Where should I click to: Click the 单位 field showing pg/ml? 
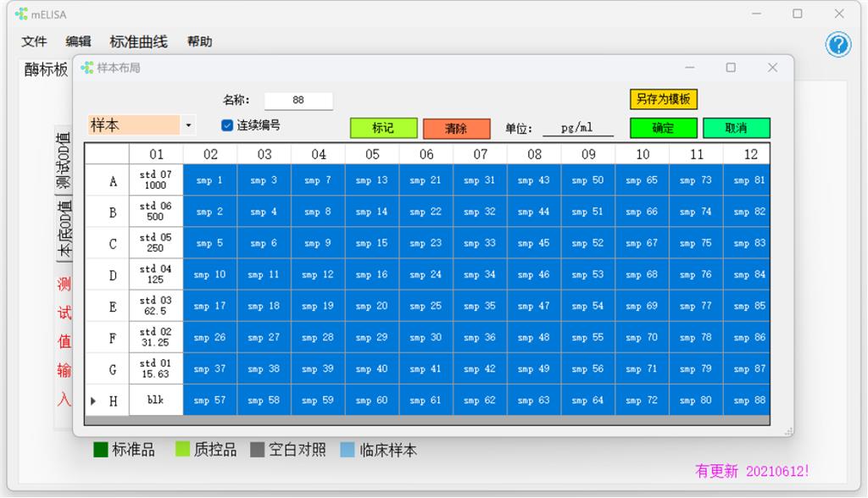(578, 128)
